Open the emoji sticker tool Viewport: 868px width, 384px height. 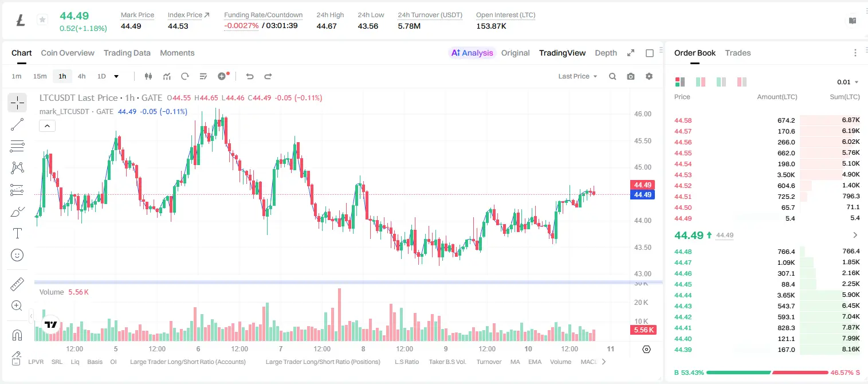coord(17,255)
